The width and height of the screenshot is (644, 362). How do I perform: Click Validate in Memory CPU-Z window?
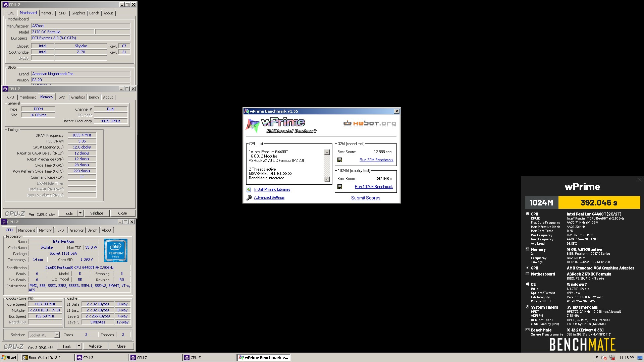tap(97, 213)
